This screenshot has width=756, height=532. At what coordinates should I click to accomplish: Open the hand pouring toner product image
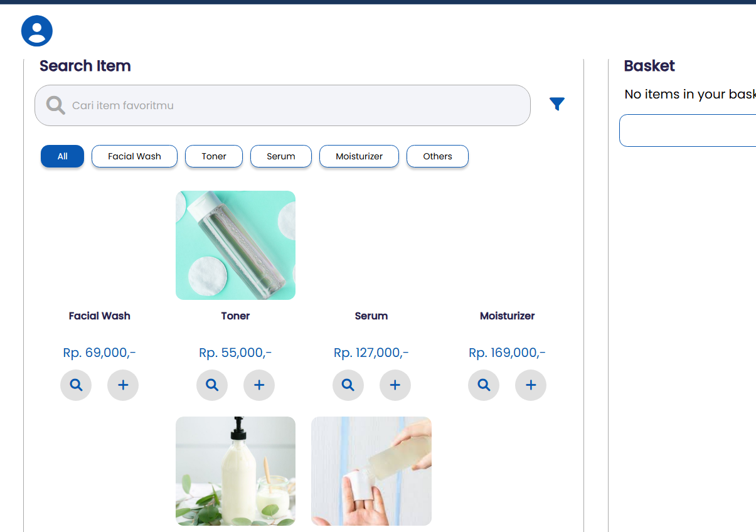[371, 471]
